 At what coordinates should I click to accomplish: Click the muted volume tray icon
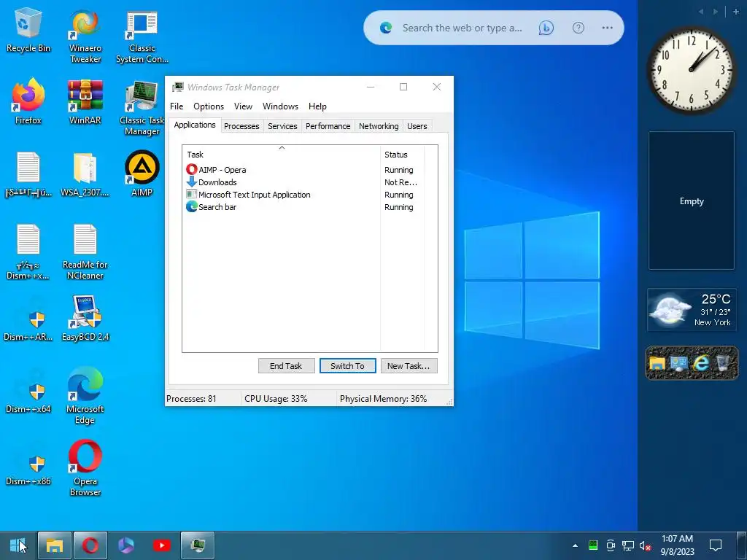click(x=646, y=545)
